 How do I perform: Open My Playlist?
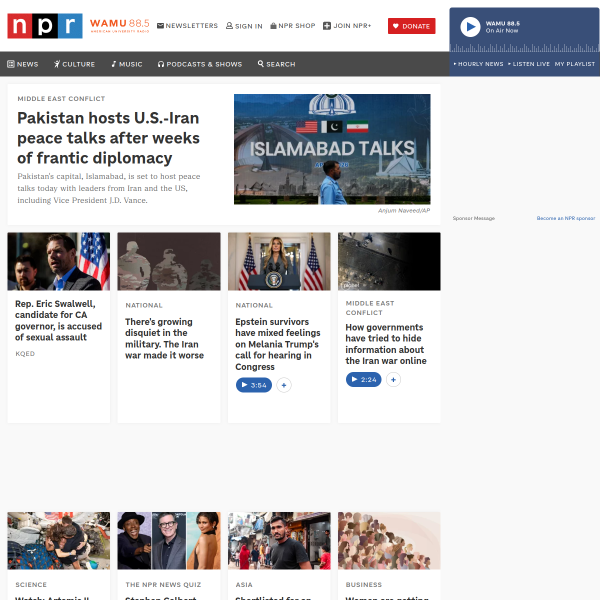(x=575, y=64)
